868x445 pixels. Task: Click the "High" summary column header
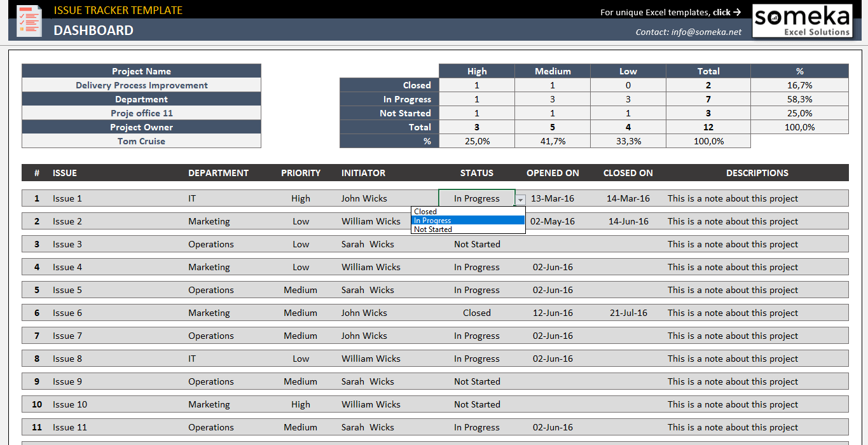[476, 71]
